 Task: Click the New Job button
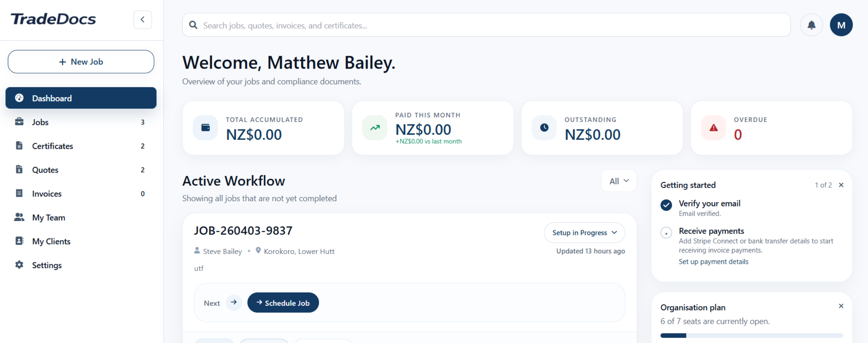81,61
